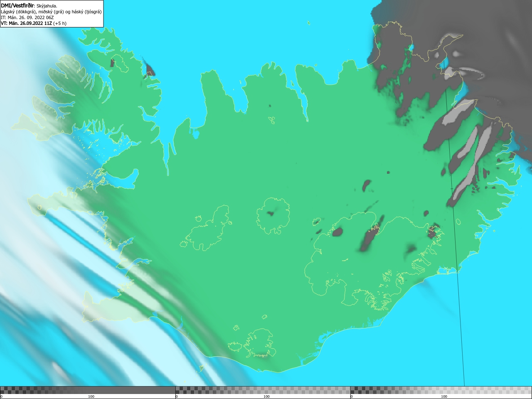Click the "Lágský (dökkgrá), miðský (grá)" legend line
The height and width of the screenshot is (399, 532).
click(x=32, y=12)
